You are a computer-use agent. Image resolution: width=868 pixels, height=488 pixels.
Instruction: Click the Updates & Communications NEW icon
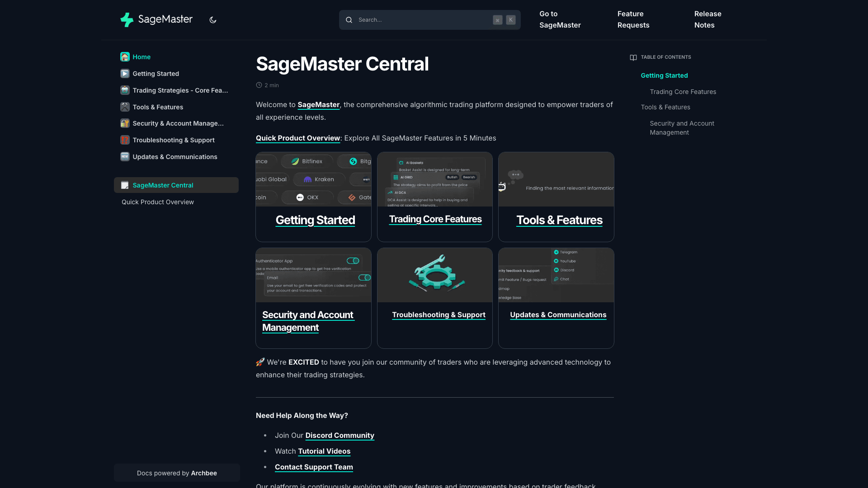(125, 156)
